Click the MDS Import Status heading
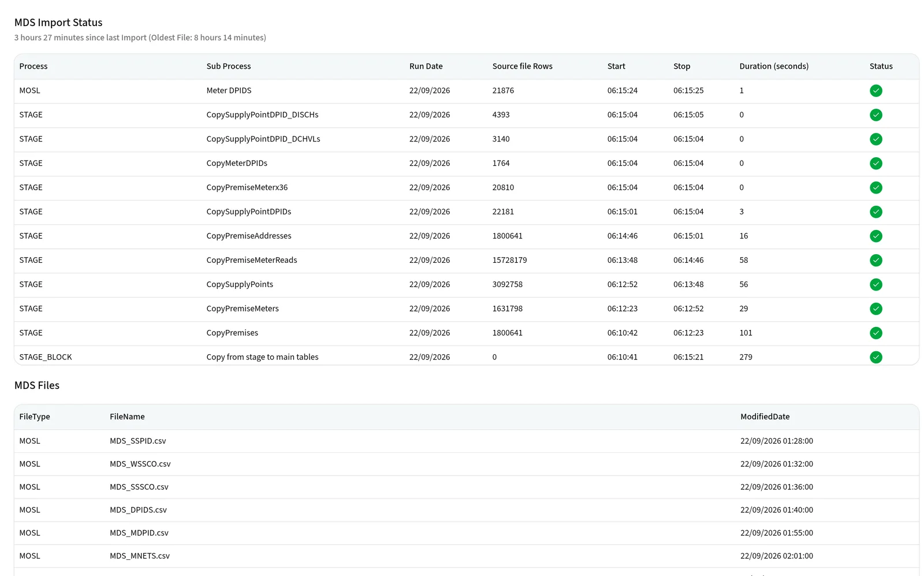 pos(58,23)
